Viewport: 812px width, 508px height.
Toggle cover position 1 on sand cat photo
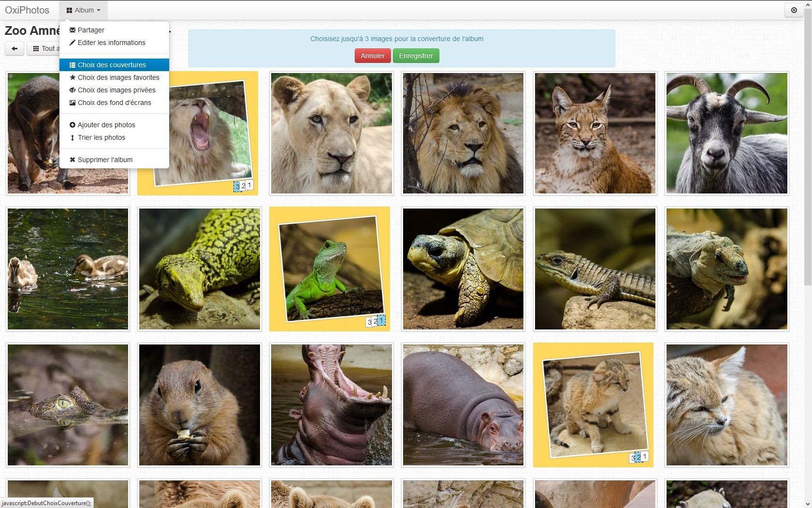click(645, 456)
